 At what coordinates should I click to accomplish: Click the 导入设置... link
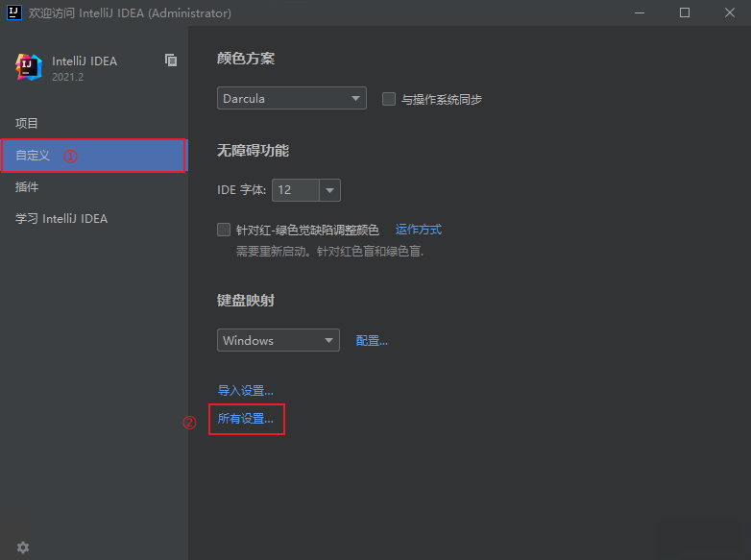pos(245,390)
